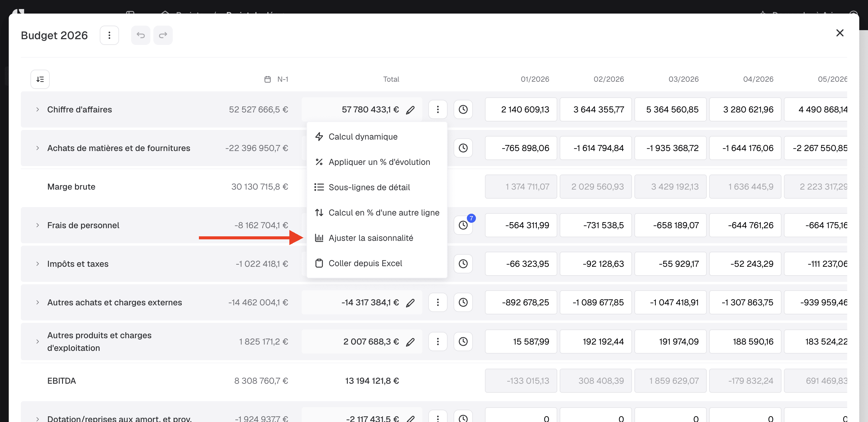This screenshot has height=422, width=868.
Task: Open three-dot menu for Autres achats et charges externes
Action: click(438, 302)
